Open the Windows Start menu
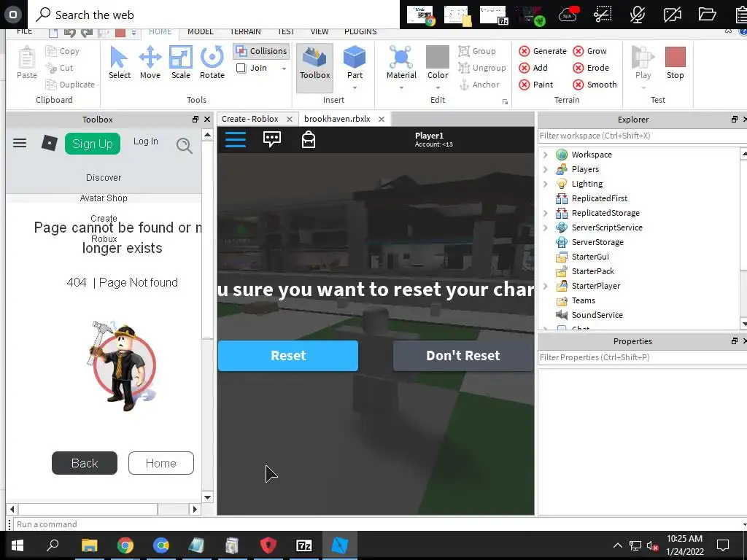The width and height of the screenshot is (747, 560). pos(18,545)
